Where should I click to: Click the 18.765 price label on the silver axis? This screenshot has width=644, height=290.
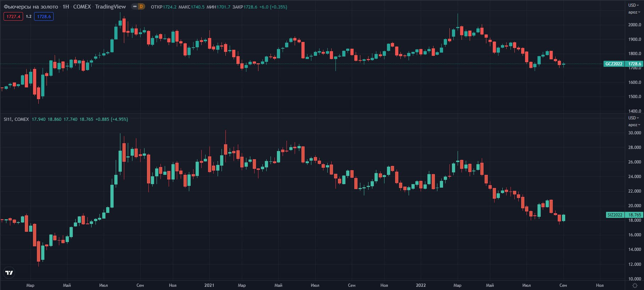tap(634, 215)
